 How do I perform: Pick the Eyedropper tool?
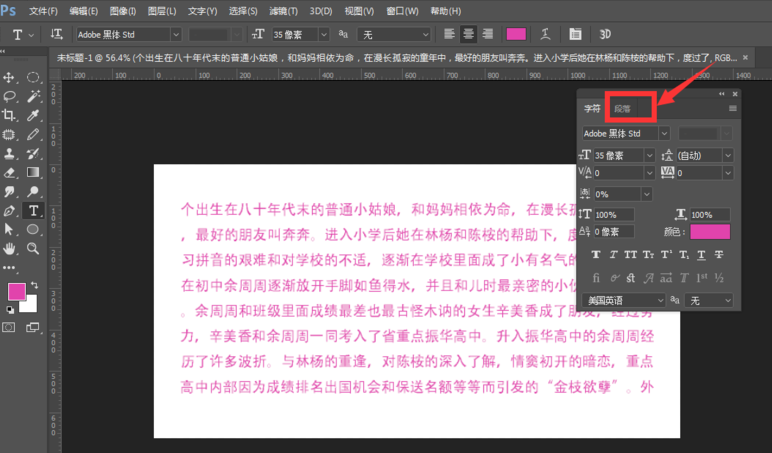pyautogui.click(x=33, y=115)
